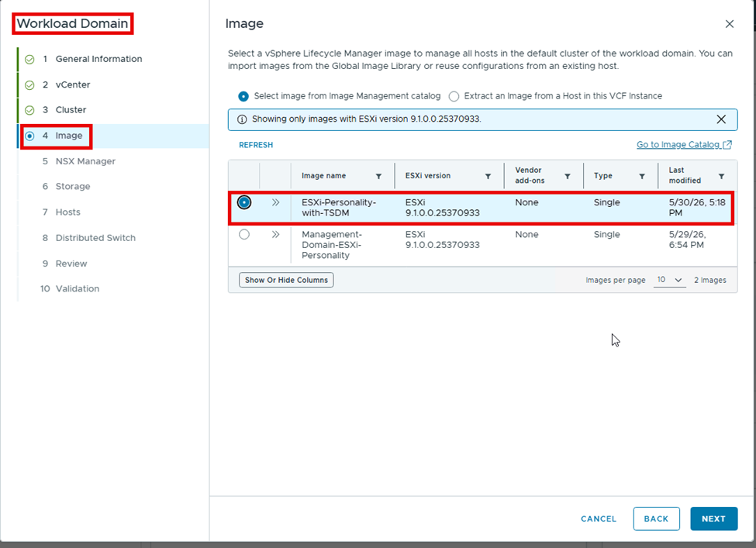Go to Review step
Image resolution: width=756 pixels, height=548 pixels.
pyautogui.click(x=71, y=264)
